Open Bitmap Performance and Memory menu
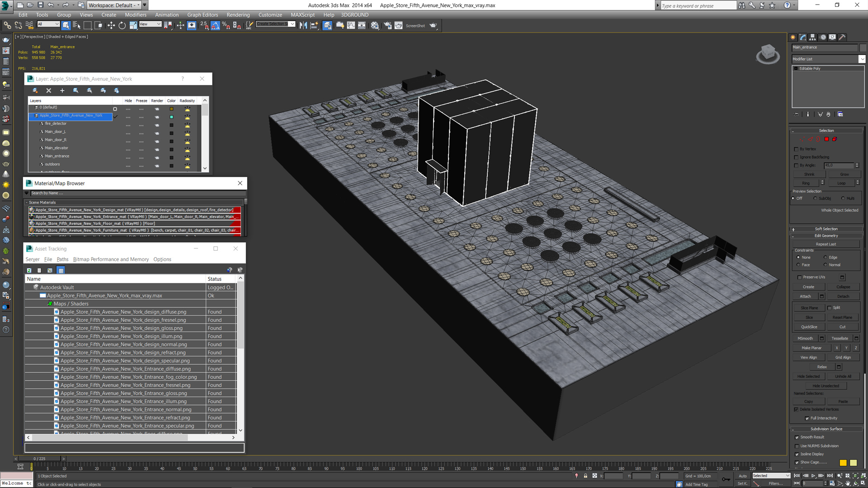This screenshot has height=488, width=868. (111, 259)
